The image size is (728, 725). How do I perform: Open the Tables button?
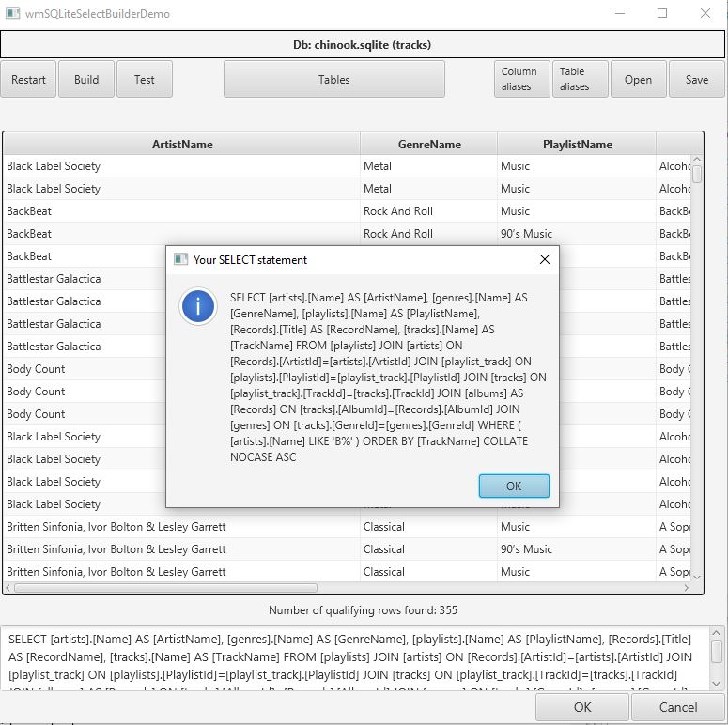334,80
